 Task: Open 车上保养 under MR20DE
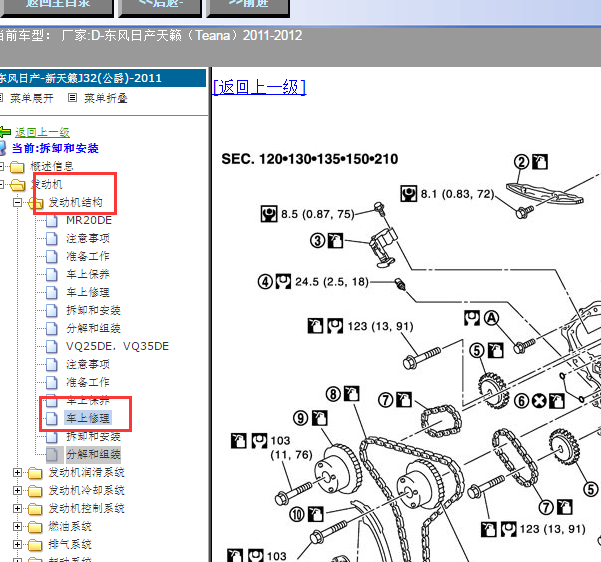pyautogui.click(x=88, y=274)
